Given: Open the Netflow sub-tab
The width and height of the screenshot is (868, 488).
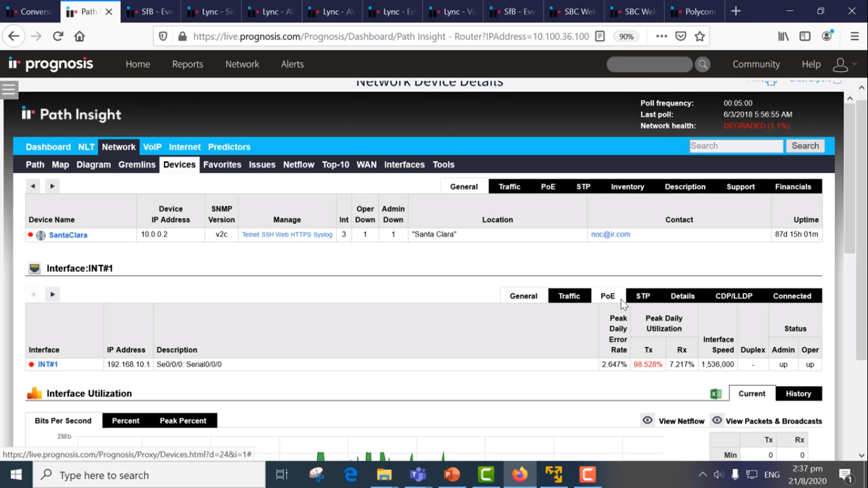Looking at the screenshot, I should click(299, 165).
